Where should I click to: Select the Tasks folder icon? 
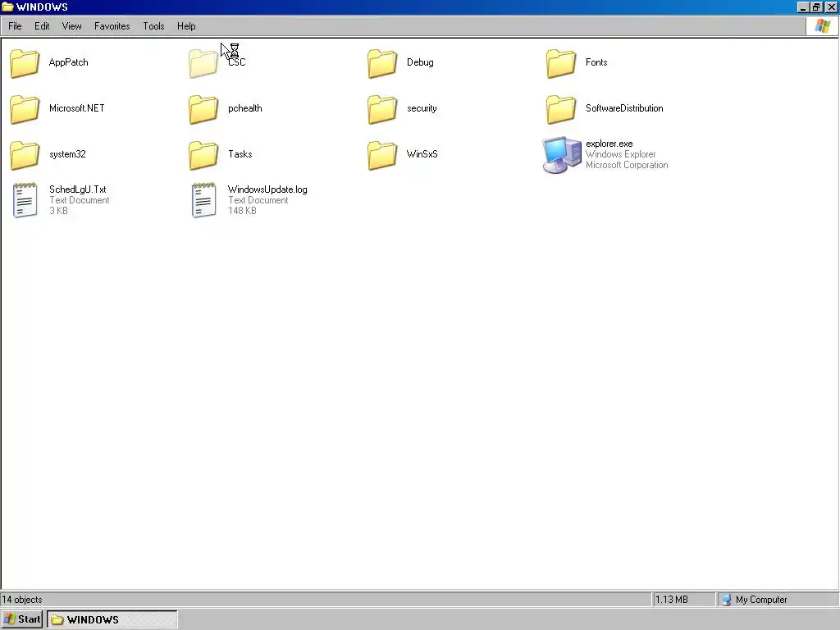click(x=203, y=155)
